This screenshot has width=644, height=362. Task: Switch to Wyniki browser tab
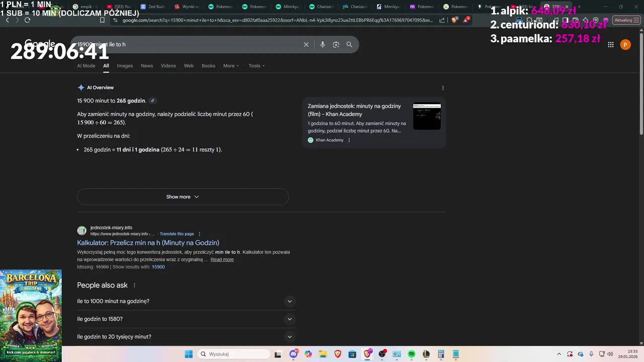187,7
